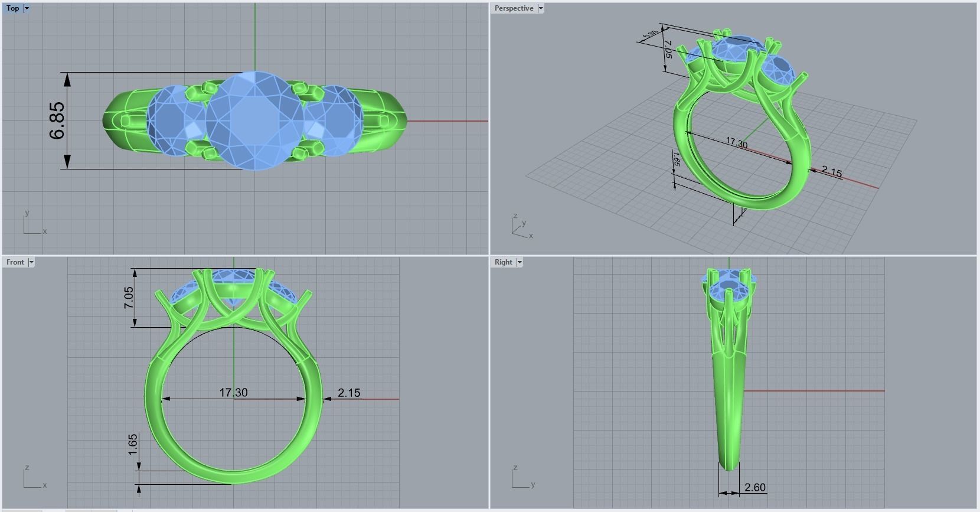Click the Top viewport title label
This screenshot has height=512, width=980.
(x=13, y=8)
